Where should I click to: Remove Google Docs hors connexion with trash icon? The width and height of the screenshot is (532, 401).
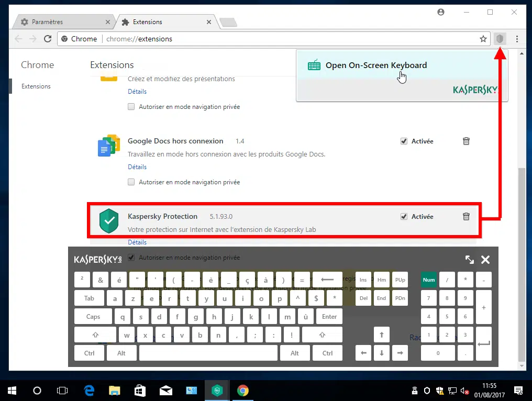click(466, 141)
